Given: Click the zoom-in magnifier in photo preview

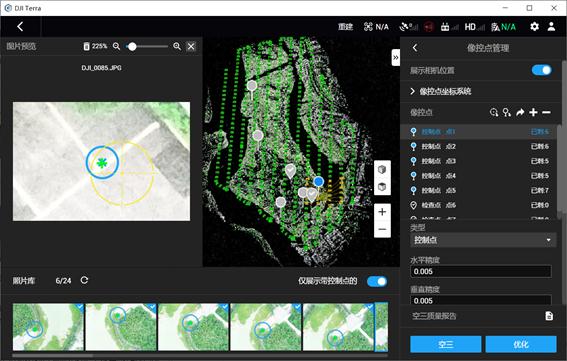Looking at the screenshot, I should pos(177,46).
